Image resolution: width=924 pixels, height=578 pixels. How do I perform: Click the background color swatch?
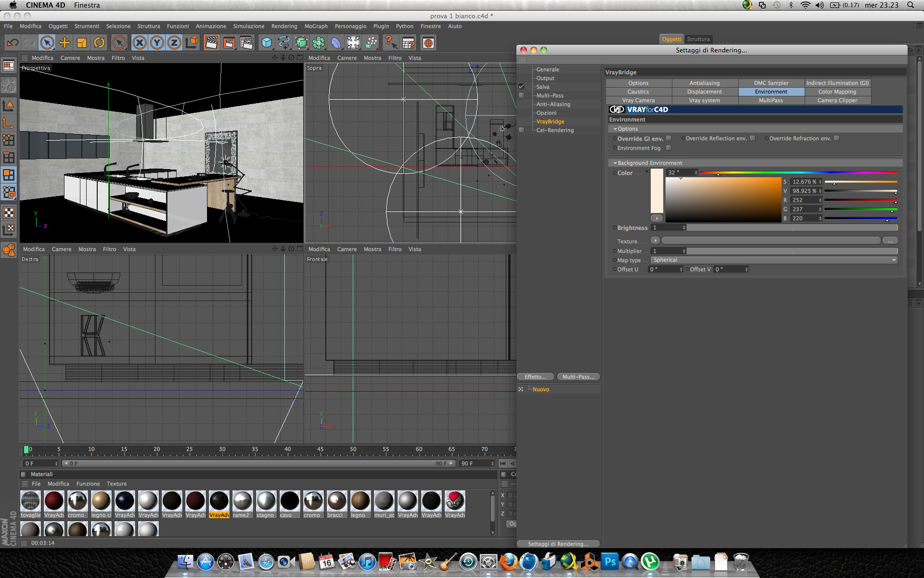(657, 191)
